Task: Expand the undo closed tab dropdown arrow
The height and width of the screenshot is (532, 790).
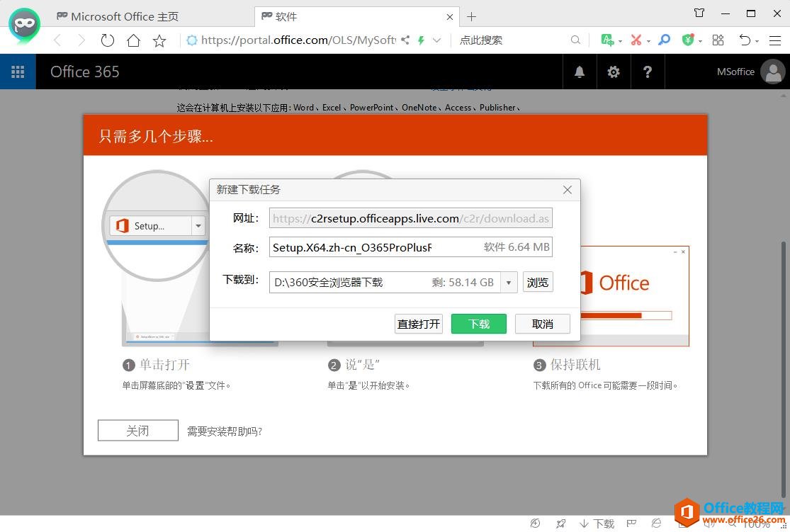Action: (757, 41)
